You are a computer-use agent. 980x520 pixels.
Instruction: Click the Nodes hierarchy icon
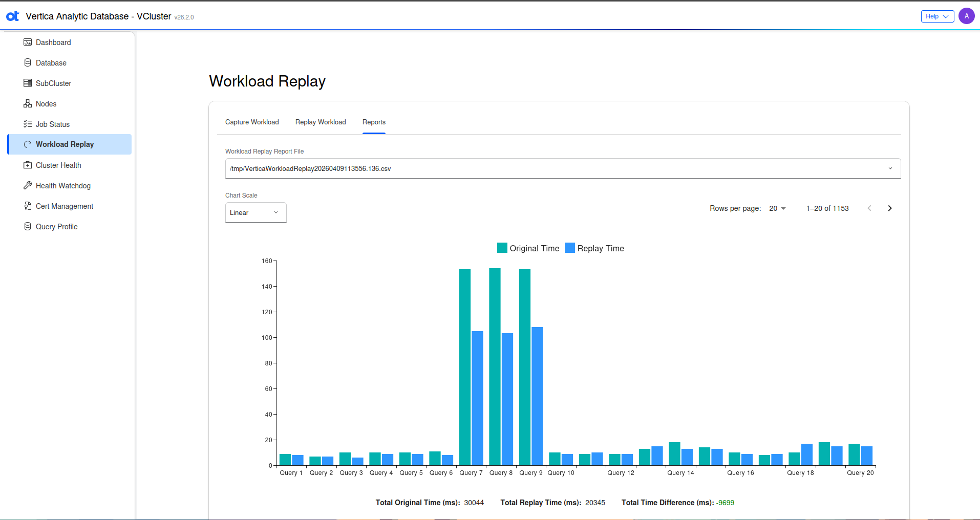[28, 103]
